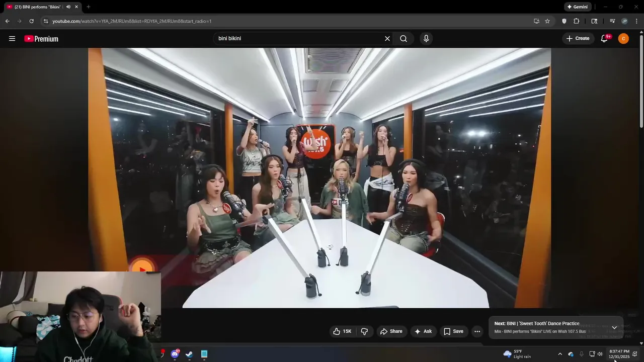Open the YouTube account avatar menu
644x362 pixels.
(x=623, y=39)
